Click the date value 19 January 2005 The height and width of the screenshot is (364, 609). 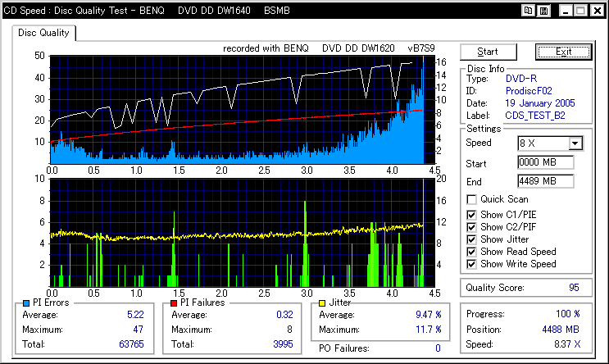(x=540, y=103)
